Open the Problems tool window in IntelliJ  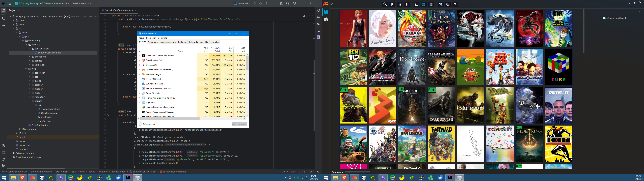(3, 159)
